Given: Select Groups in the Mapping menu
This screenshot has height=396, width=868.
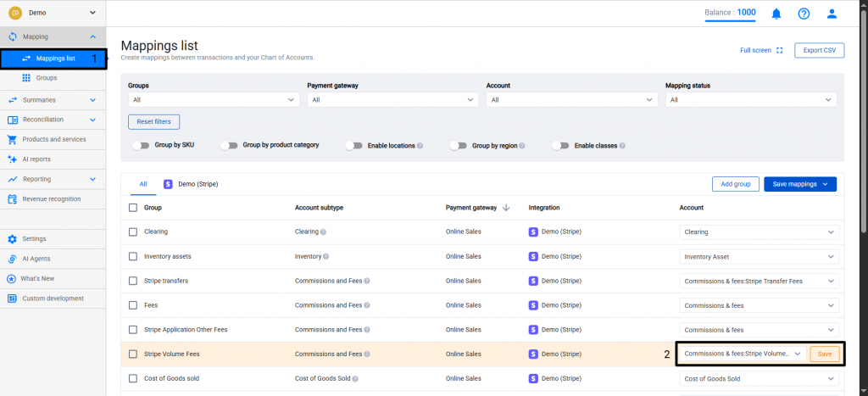Looking at the screenshot, I should 46,78.
